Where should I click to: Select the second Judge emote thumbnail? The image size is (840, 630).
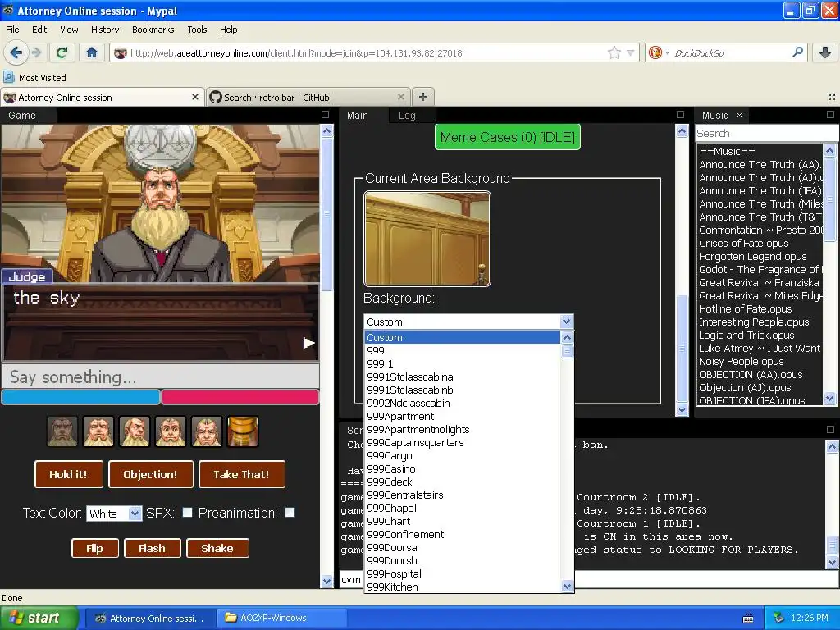(98, 431)
